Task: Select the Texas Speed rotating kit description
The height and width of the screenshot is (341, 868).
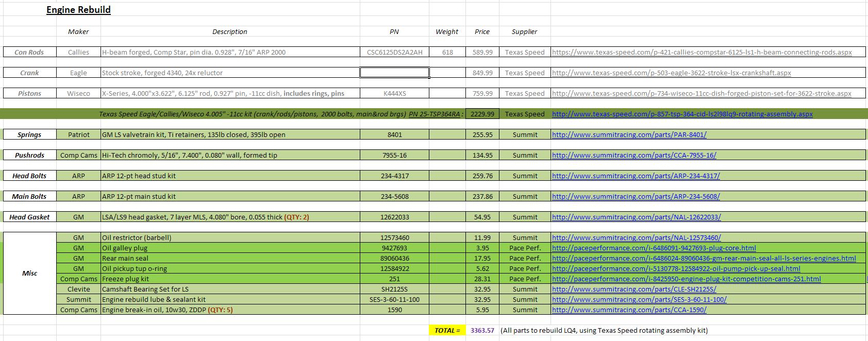Action: pyautogui.click(x=281, y=114)
